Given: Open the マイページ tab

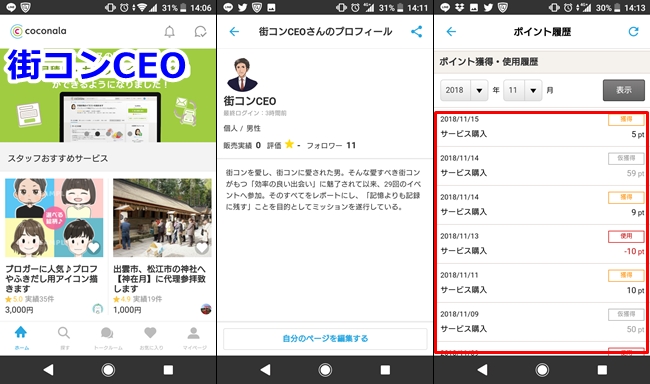Looking at the screenshot, I should tap(194, 338).
